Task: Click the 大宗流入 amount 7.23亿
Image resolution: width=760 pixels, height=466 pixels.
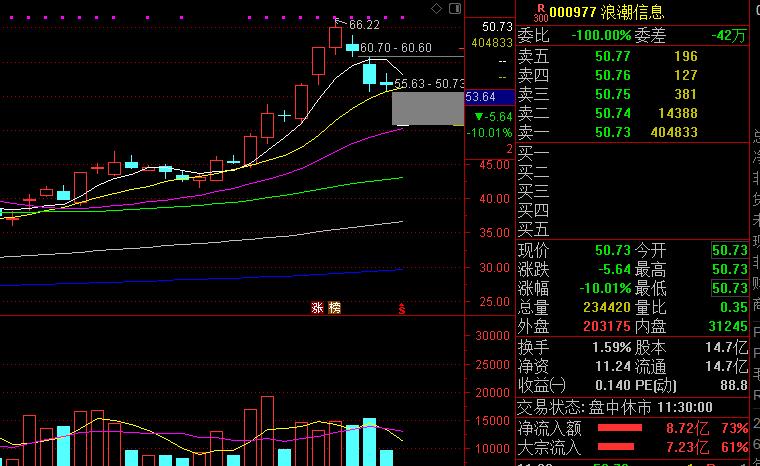Action: pyautogui.click(x=687, y=447)
